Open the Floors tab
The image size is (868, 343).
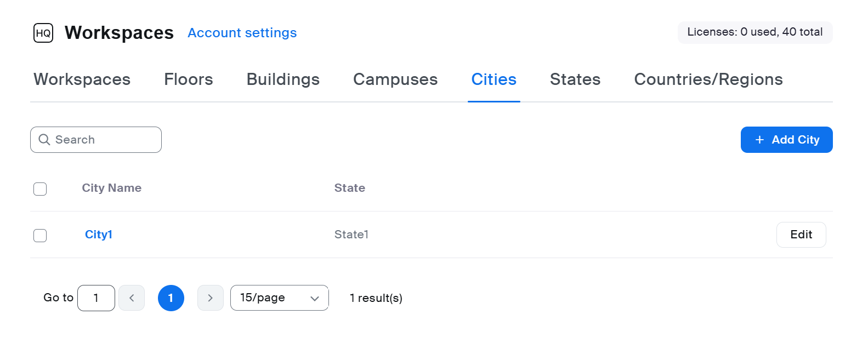click(189, 79)
